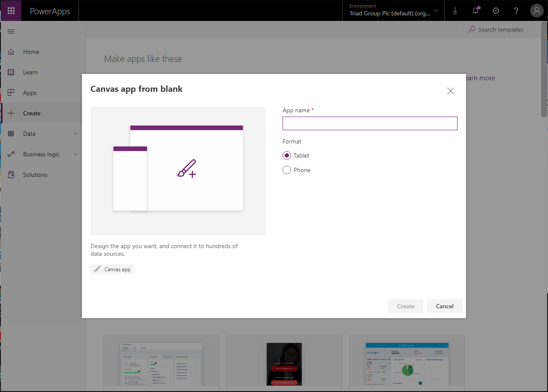Image resolution: width=548 pixels, height=392 pixels.
Task: Open Solutions in the navigation
Action: pos(41,175)
